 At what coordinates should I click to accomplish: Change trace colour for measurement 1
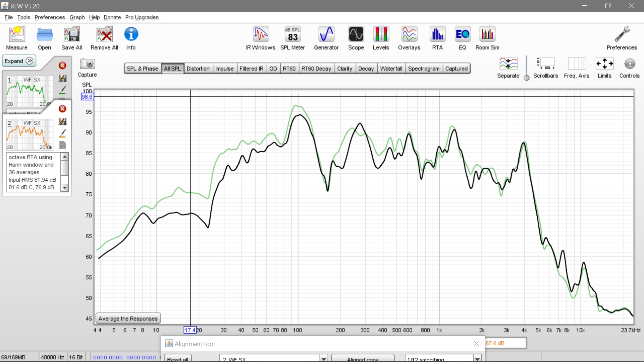point(62,90)
